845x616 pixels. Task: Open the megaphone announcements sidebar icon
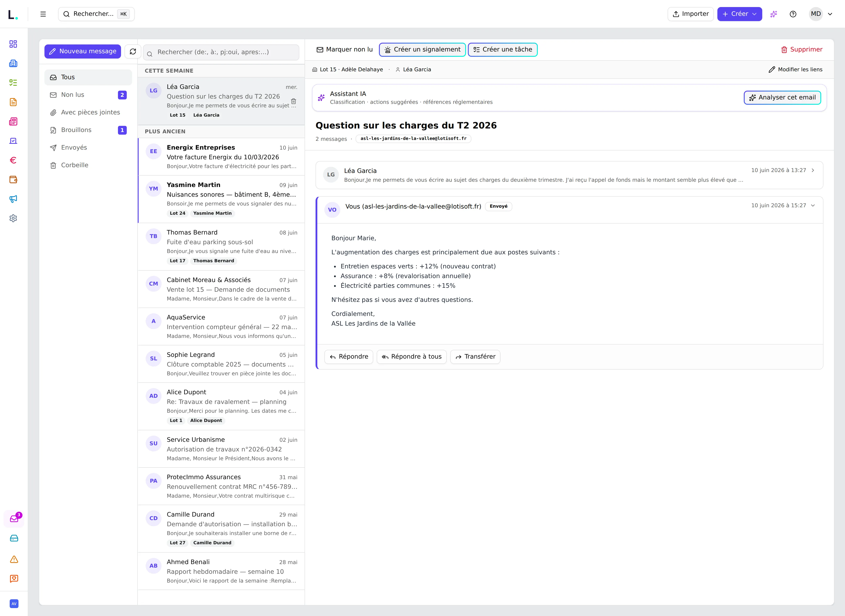pos(13,199)
